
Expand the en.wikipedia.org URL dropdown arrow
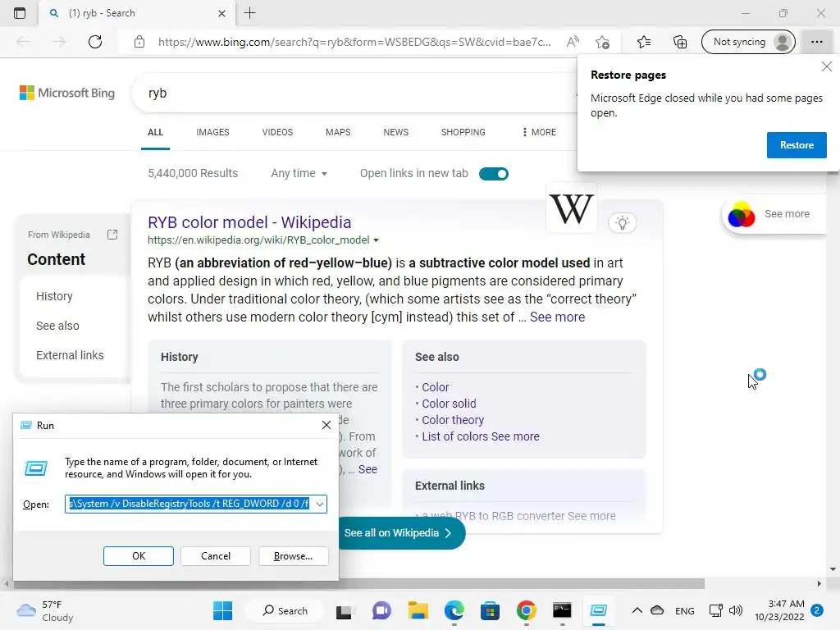pyautogui.click(x=376, y=240)
